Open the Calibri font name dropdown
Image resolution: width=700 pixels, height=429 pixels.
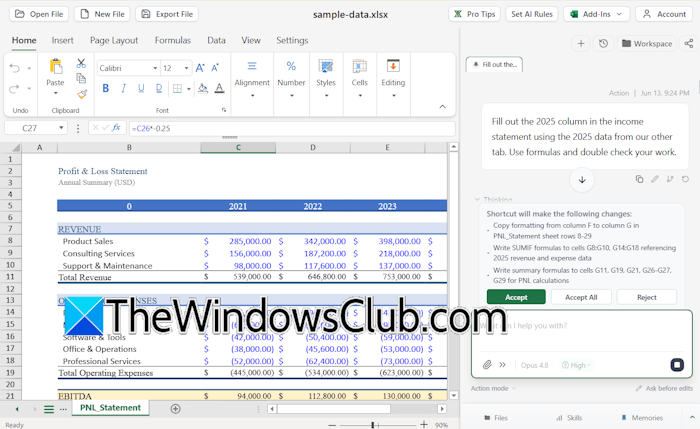coord(155,68)
